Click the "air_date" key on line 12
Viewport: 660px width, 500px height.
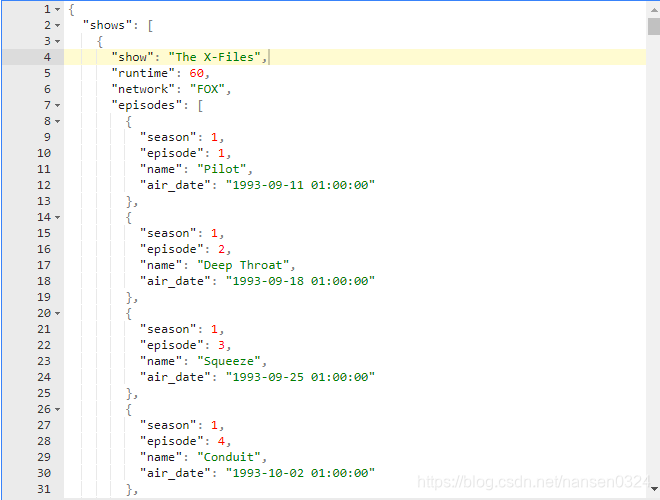click(x=175, y=185)
